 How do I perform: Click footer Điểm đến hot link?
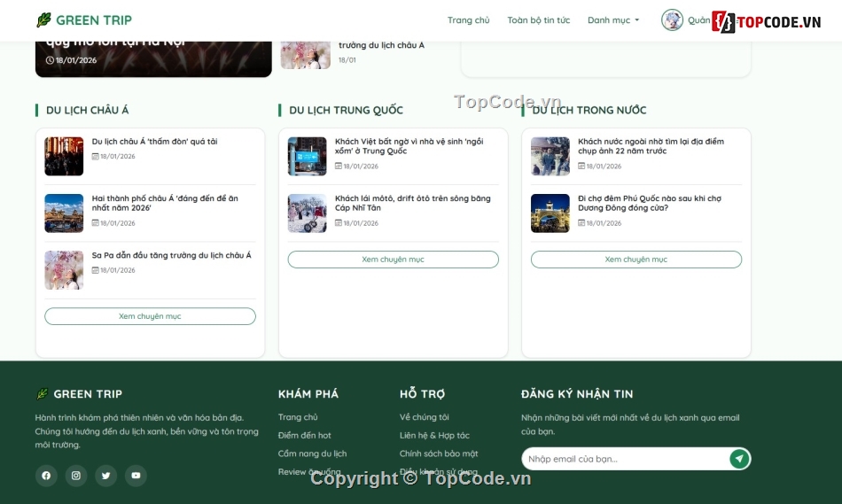pos(305,435)
